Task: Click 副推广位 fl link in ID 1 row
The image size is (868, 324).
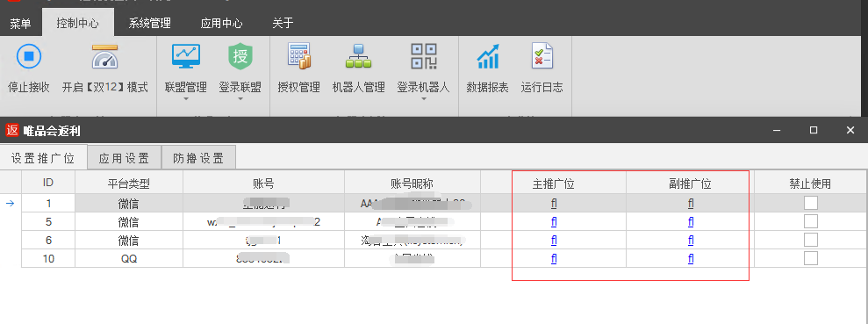Action: click(x=691, y=203)
